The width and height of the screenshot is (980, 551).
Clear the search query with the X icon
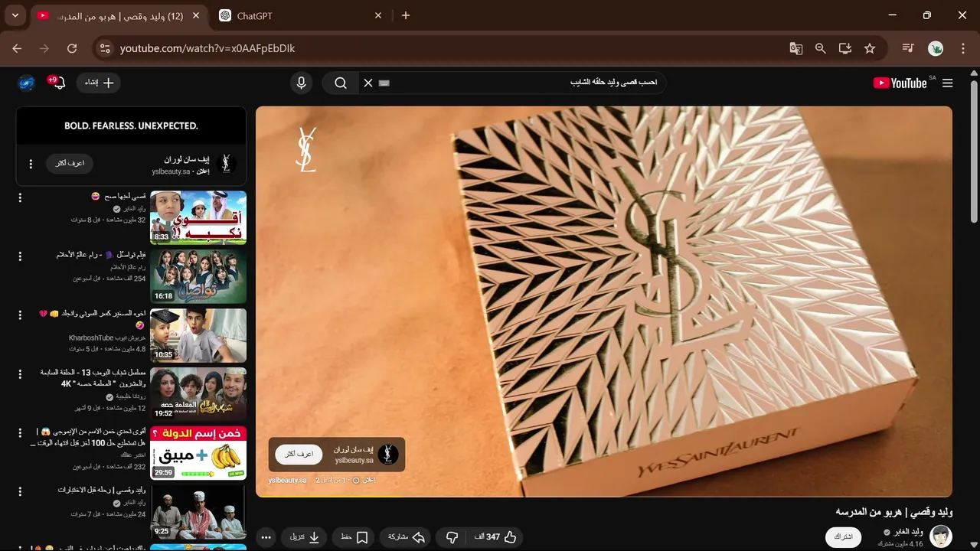tap(368, 83)
